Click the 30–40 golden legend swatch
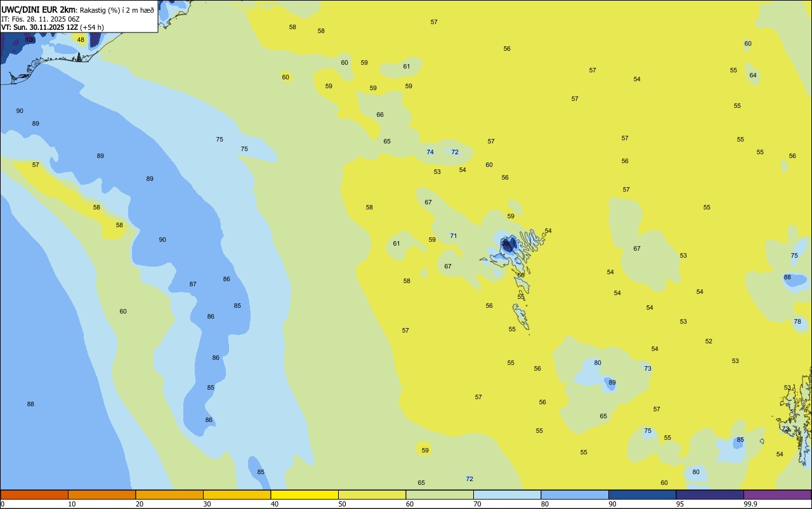 [x=237, y=494]
